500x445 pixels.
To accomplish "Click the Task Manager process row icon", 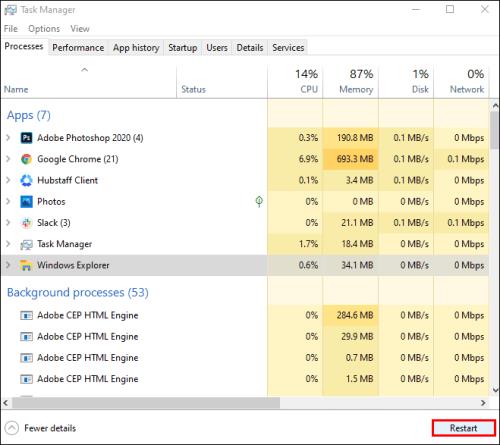I will 26,244.
